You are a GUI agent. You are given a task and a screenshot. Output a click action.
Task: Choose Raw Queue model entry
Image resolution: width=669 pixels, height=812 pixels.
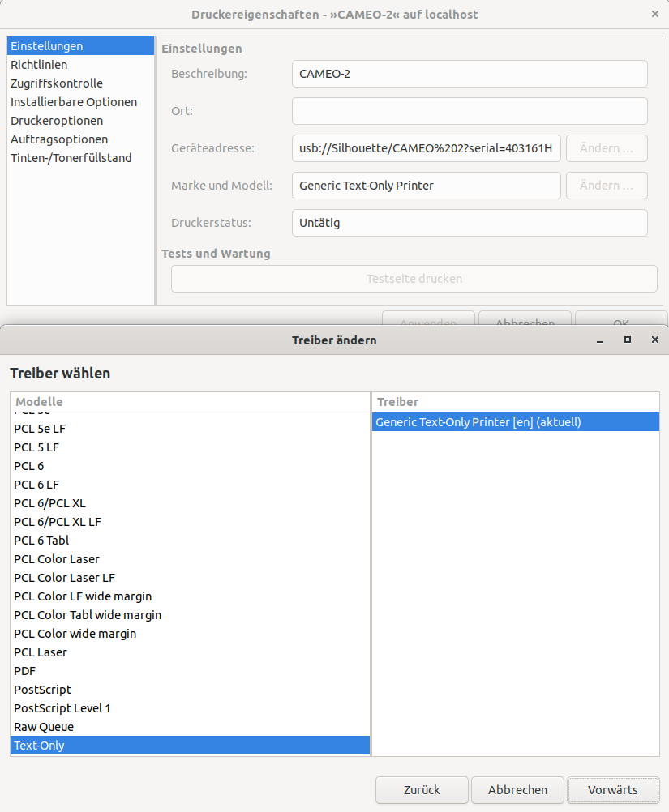pos(44,727)
